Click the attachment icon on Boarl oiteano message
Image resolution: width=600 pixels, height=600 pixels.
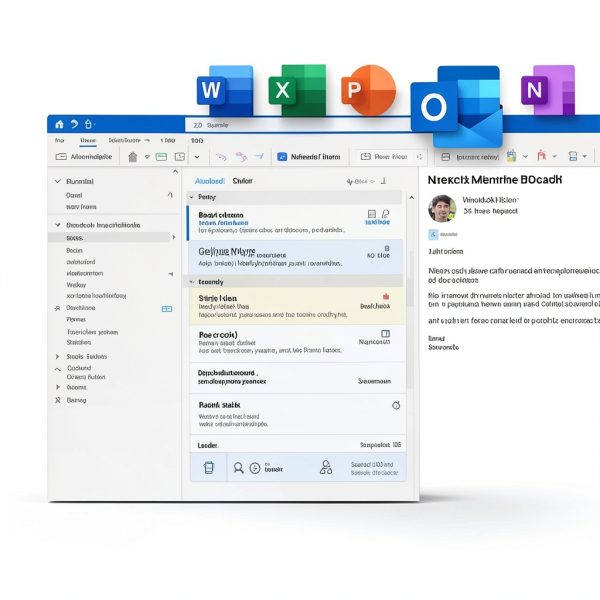(386, 214)
